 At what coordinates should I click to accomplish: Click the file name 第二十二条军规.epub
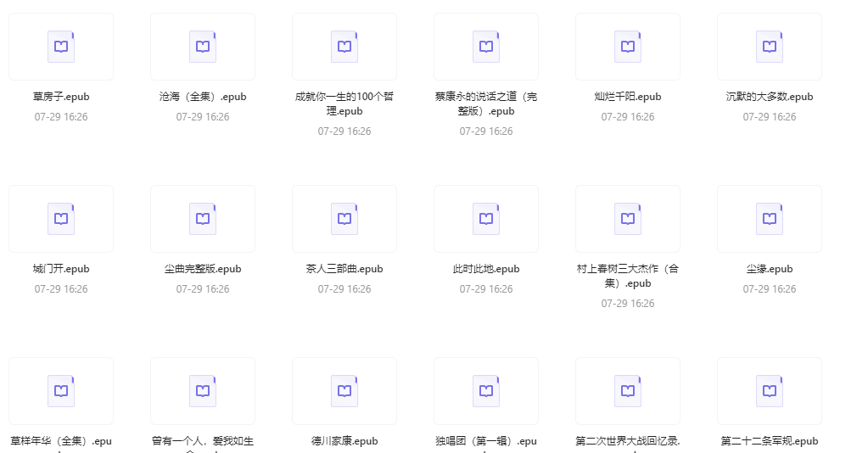tap(770, 441)
